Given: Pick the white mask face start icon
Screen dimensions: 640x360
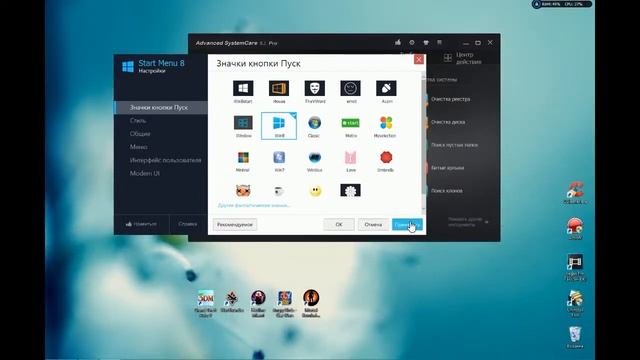Looking at the screenshot, I should (x=315, y=88).
